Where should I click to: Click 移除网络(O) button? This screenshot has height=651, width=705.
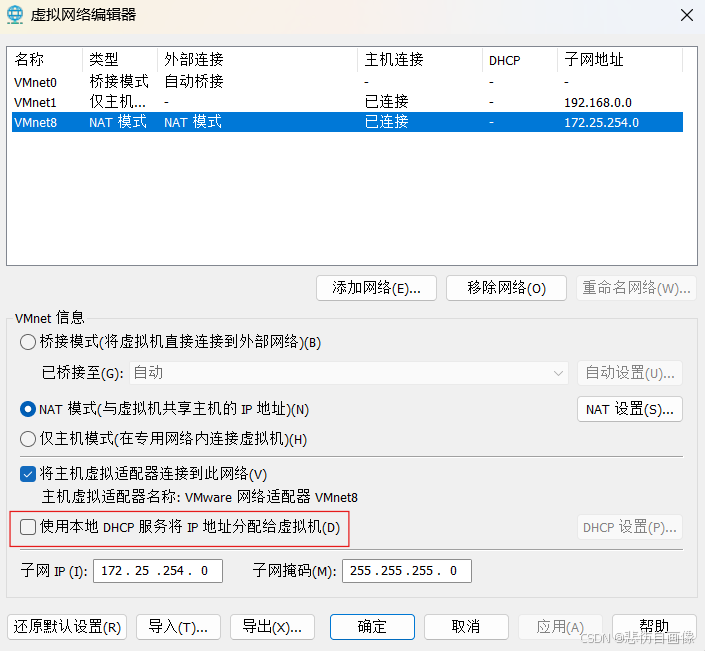[x=506, y=288]
